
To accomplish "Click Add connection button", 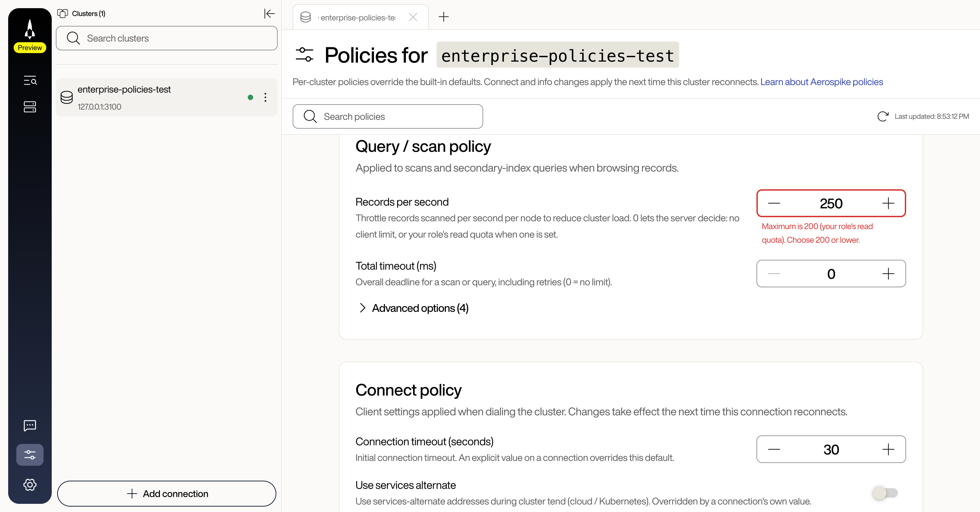I will (167, 494).
